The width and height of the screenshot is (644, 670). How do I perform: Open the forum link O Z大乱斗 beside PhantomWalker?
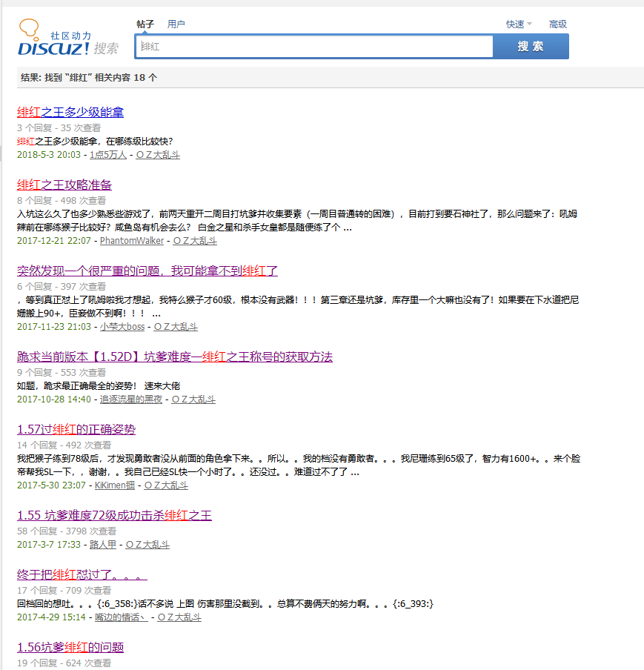[195, 241]
